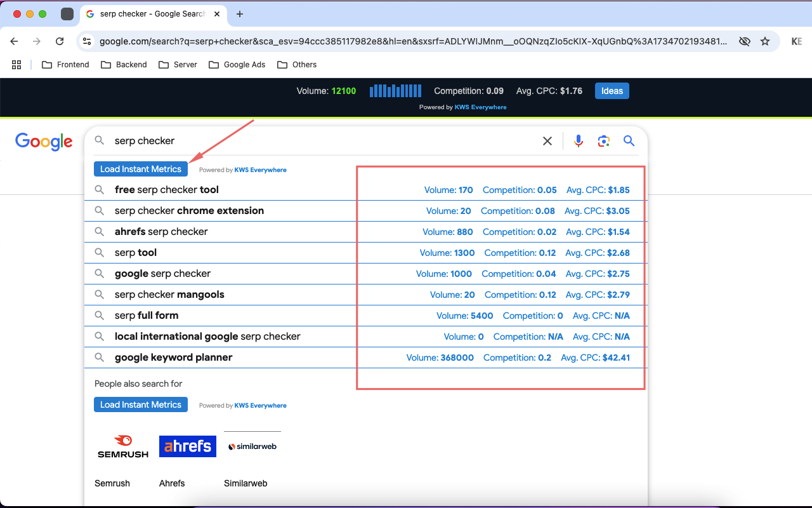Click 'Volume: 5400' metric value

pyautogui.click(x=465, y=316)
